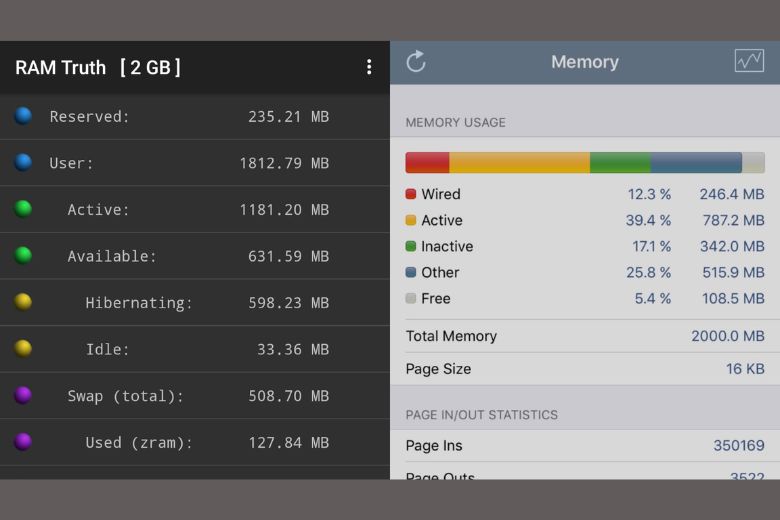
Task: Click the blue ball icon beside User
Action: click(23, 162)
